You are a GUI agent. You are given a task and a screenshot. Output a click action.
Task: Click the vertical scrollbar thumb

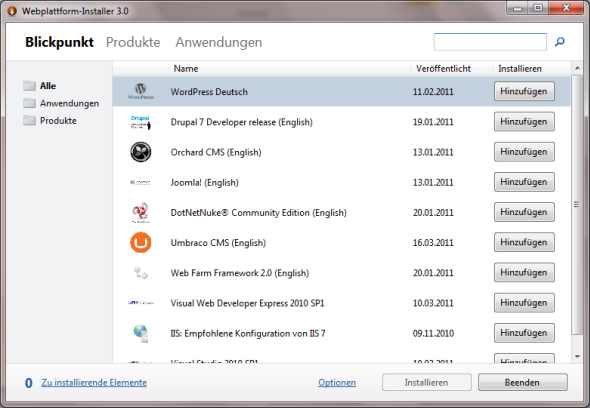577,204
